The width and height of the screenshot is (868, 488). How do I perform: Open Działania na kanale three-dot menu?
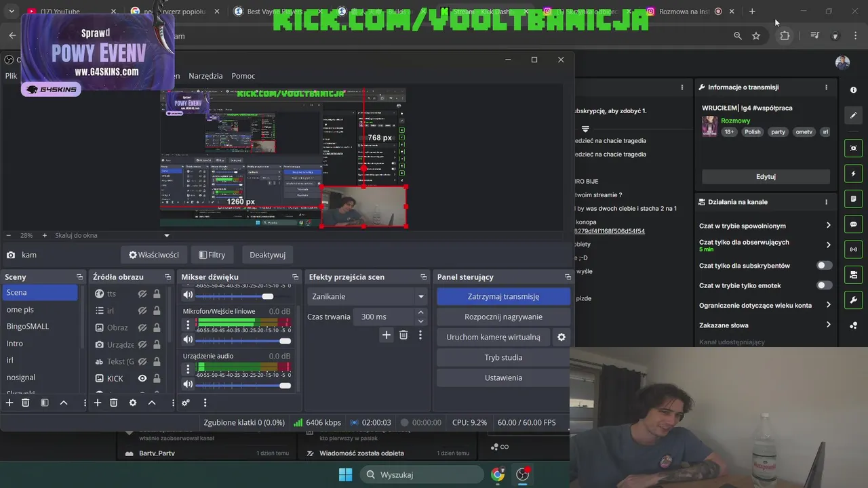click(x=826, y=202)
